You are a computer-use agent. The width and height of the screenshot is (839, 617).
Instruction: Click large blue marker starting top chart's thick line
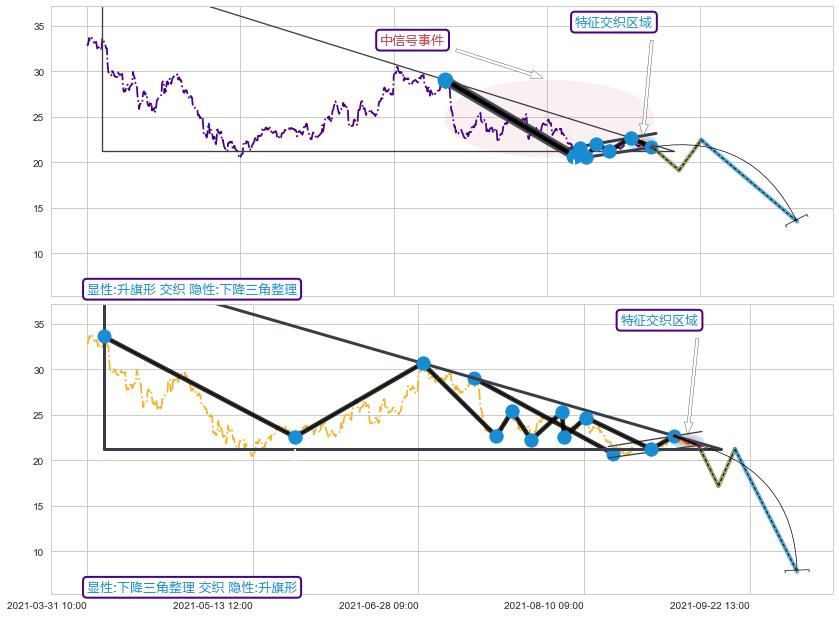pyautogui.click(x=445, y=80)
